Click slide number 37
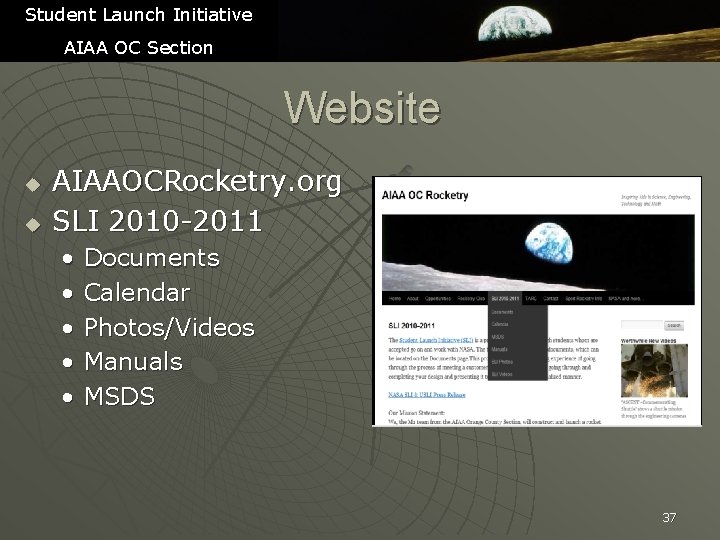Screen dimensions: 720x540 click(669, 518)
